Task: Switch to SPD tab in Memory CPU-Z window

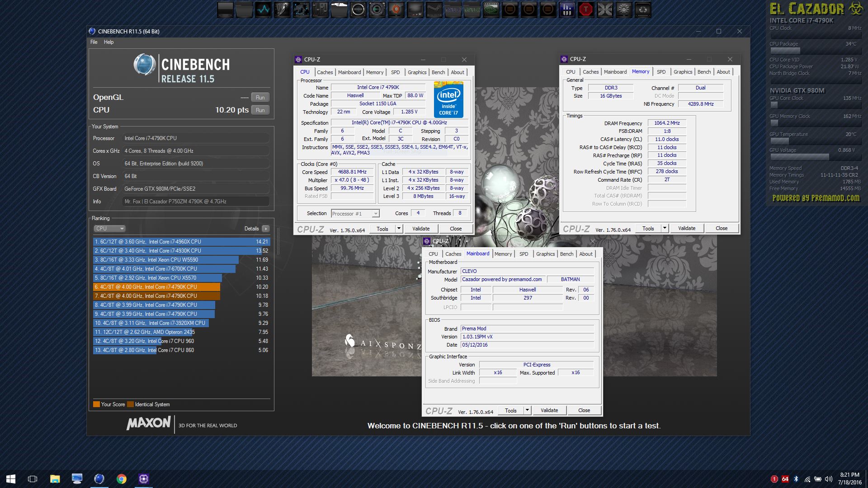Action: coord(661,72)
